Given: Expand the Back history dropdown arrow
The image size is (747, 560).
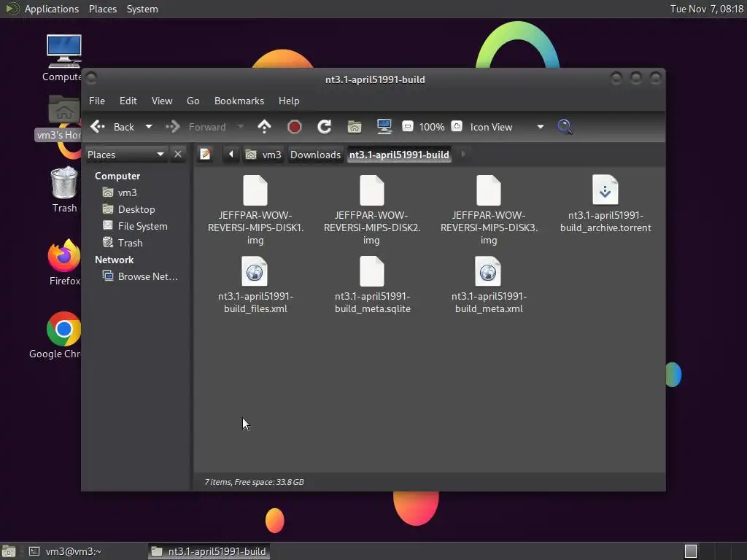Looking at the screenshot, I should coord(149,127).
